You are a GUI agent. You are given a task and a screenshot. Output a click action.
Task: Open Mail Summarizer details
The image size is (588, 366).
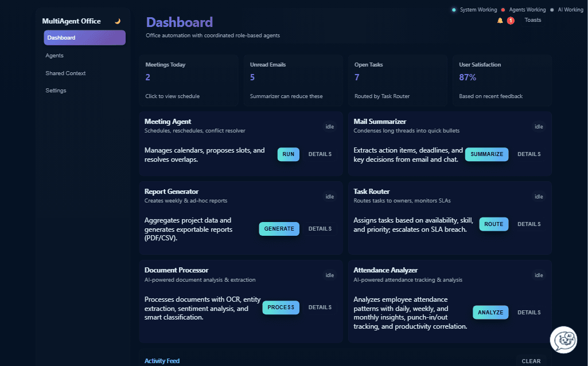529,154
